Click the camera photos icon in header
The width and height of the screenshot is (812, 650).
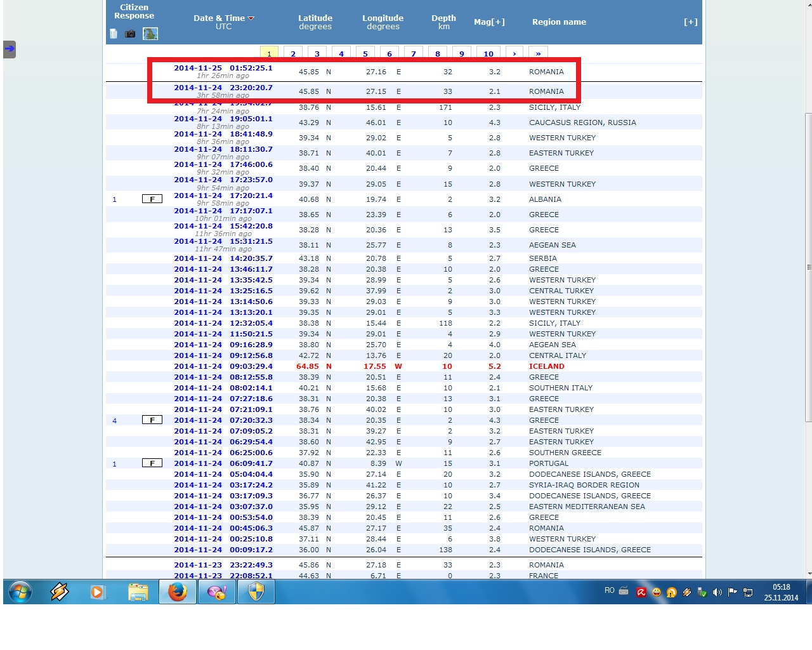pos(130,34)
